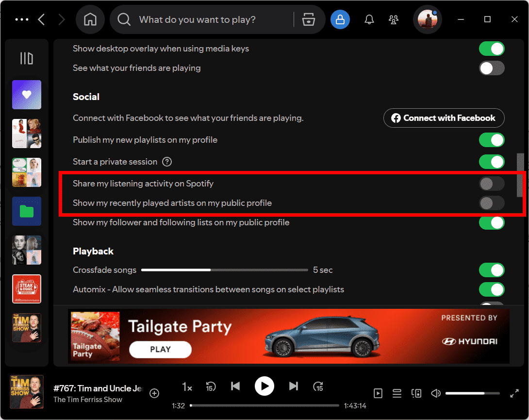The height and width of the screenshot is (420, 529).
Task: Open the profile avatar menu
Action: click(428, 19)
